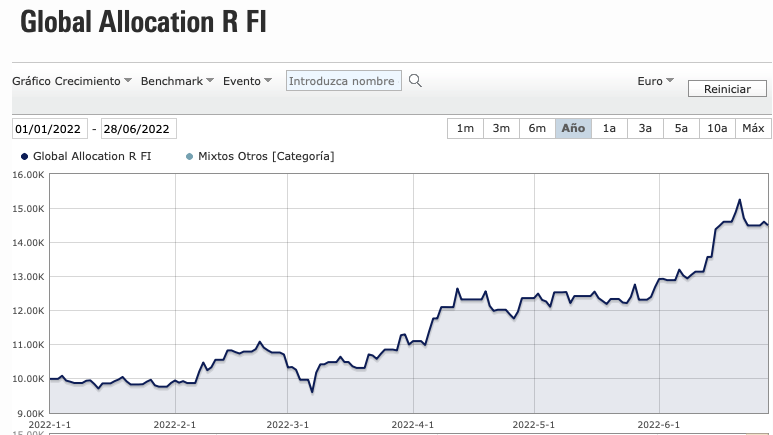Select the Máx time range

coord(754,128)
